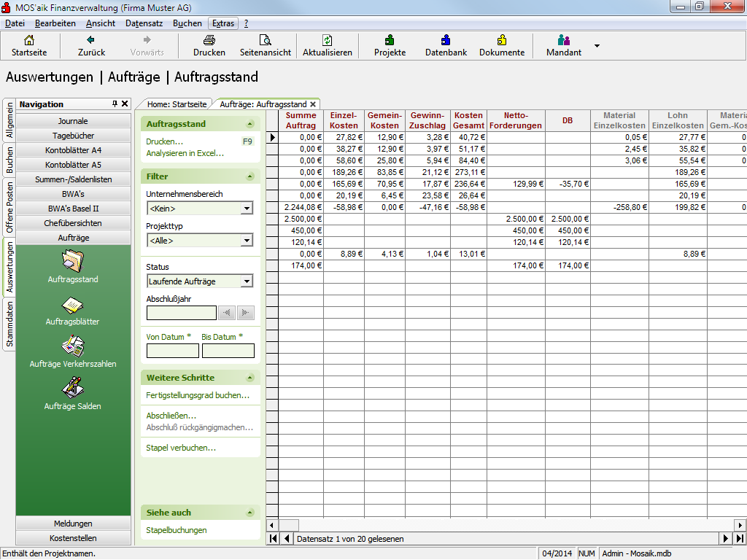Open the BWA's Basel II group
Screen dimensions: 747x560
(73, 208)
